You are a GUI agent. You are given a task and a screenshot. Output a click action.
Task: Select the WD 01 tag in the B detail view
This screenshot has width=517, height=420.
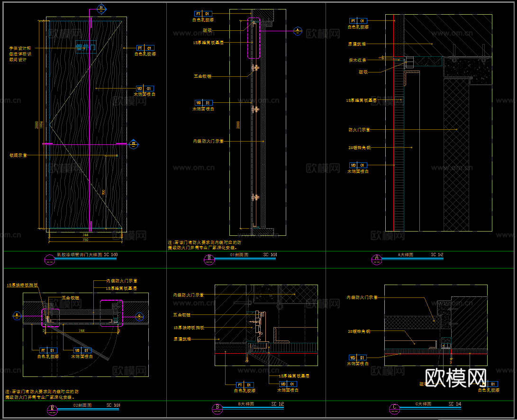click(x=288, y=384)
